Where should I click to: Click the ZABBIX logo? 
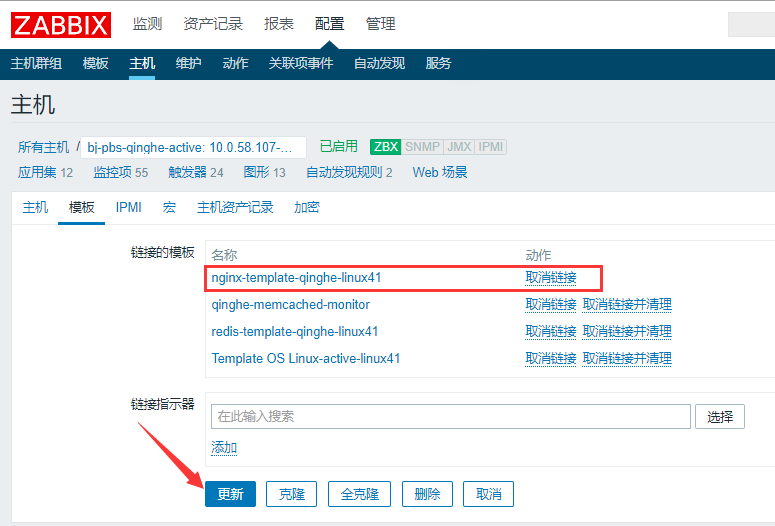click(61, 25)
